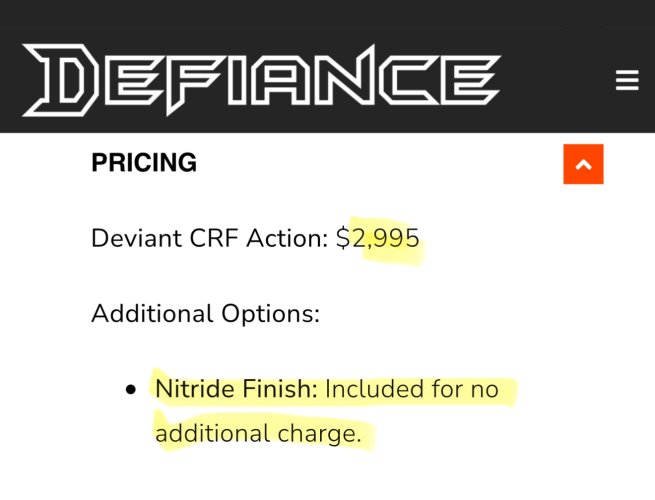This screenshot has width=655, height=500.
Task: Click the final E in Defiance logo
Action: [x=467, y=80]
